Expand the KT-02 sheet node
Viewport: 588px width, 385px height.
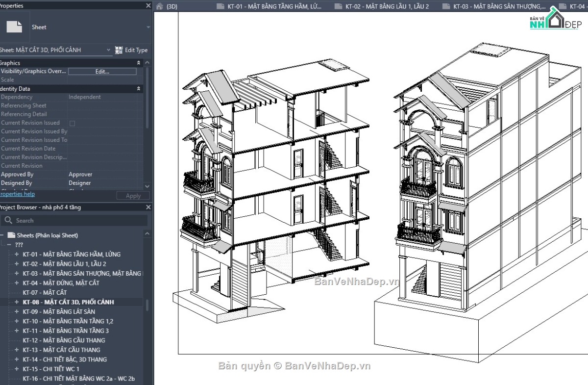pos(17,264)
